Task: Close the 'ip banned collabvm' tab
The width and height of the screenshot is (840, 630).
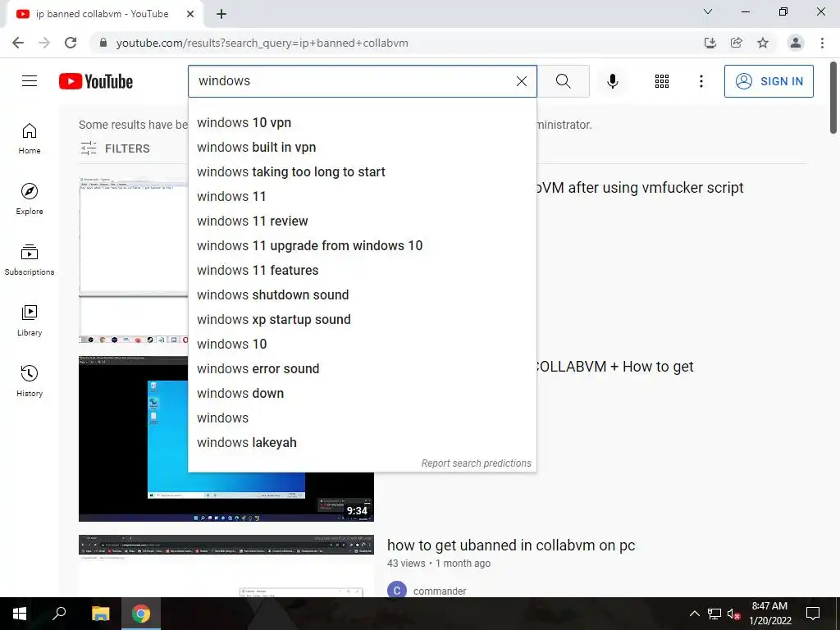Action: click(x=190, y=14)
